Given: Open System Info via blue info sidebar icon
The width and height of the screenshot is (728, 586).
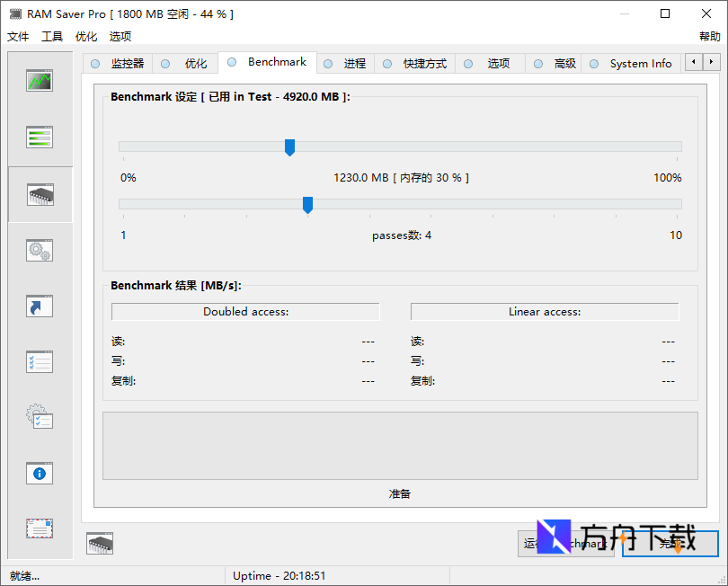Looking at the screenshot, I should (x=39, y=473).
